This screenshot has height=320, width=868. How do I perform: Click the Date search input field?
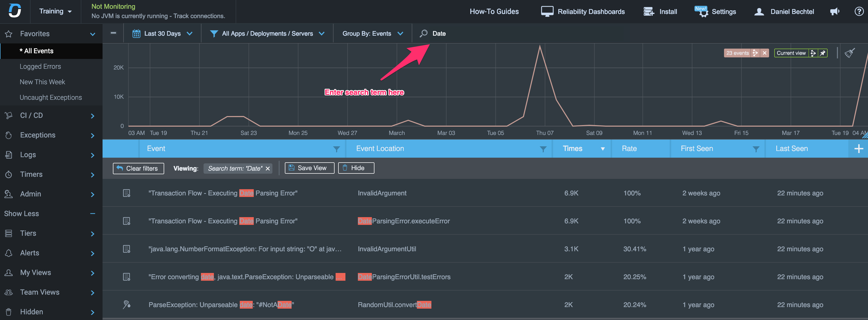tap(439, 34)
